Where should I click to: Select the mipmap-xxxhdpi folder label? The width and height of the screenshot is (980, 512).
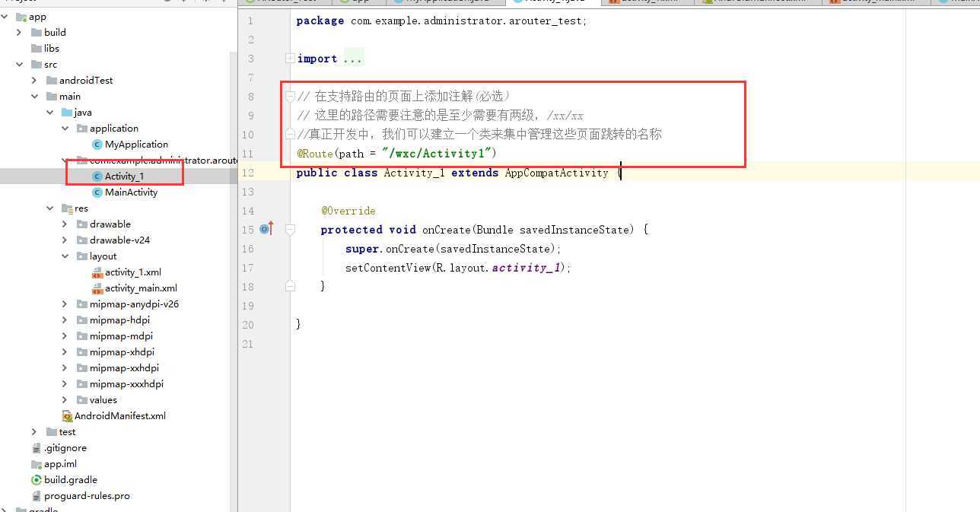[126, 384]
